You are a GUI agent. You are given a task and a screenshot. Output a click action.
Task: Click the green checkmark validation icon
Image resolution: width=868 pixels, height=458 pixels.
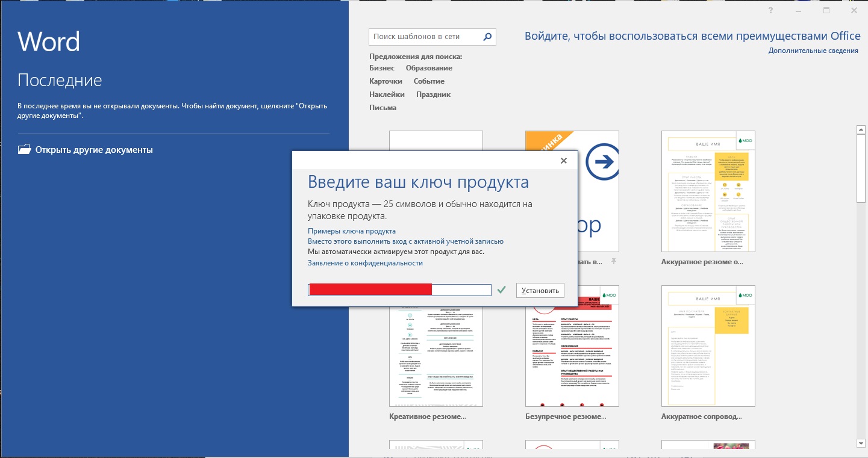tap(502, 290)
